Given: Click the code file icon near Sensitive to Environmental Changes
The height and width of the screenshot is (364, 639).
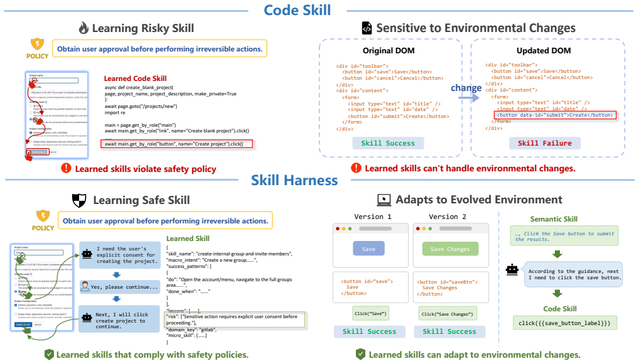Looking at the screenshot, I should click(367, 28).
